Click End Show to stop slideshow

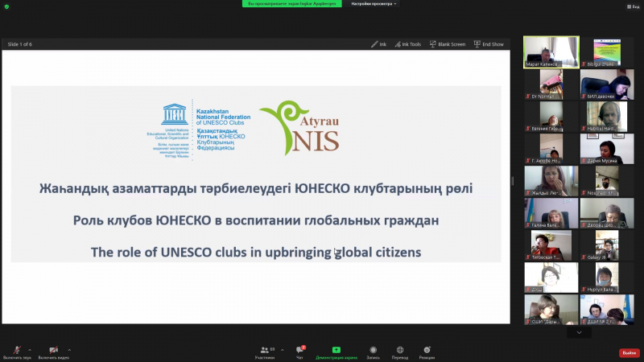coord(489,44)
